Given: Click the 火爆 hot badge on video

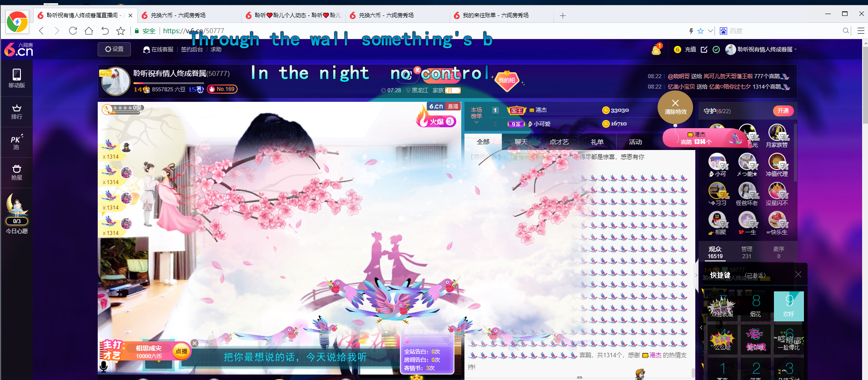Looking at the screenshot, I should pos(436,120).
